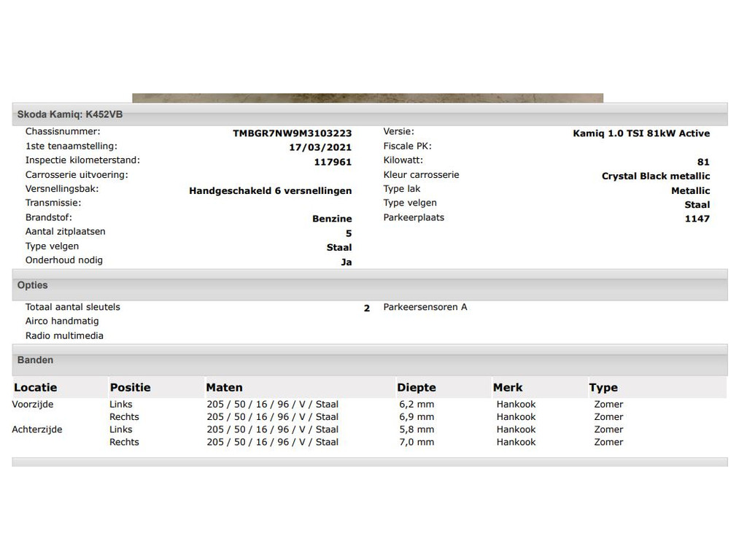Screen dimensions: 747x560
Task: Click the Type lak label
Action: pos(402,189)
